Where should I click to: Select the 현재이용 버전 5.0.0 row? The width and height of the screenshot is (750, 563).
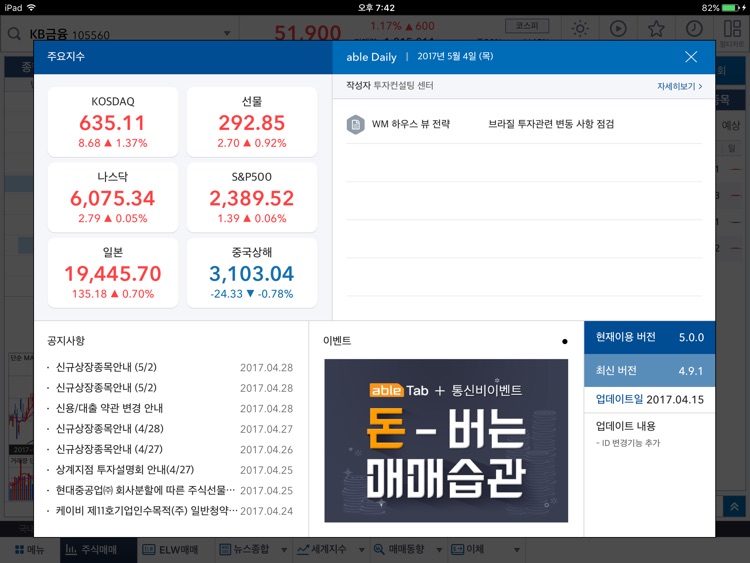650,337
